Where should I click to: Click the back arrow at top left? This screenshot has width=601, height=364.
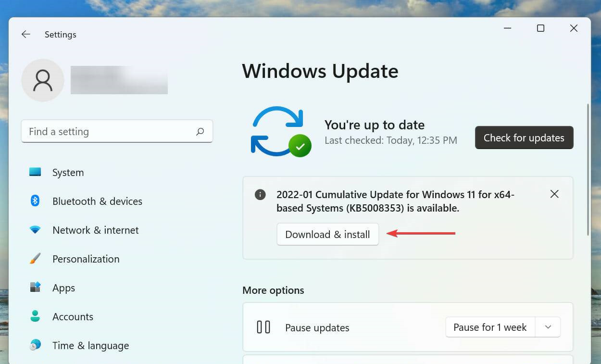coord(25,34)
